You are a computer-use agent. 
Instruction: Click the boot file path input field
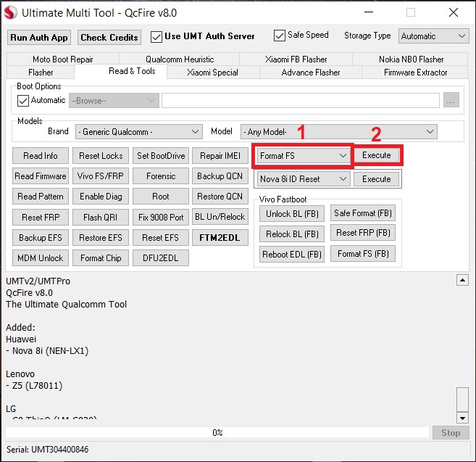coord(301,101)
